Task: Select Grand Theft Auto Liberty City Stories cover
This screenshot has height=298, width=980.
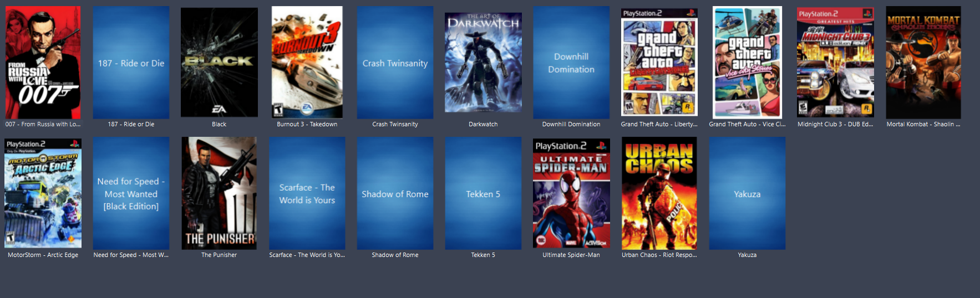Action: pos(659,63)
